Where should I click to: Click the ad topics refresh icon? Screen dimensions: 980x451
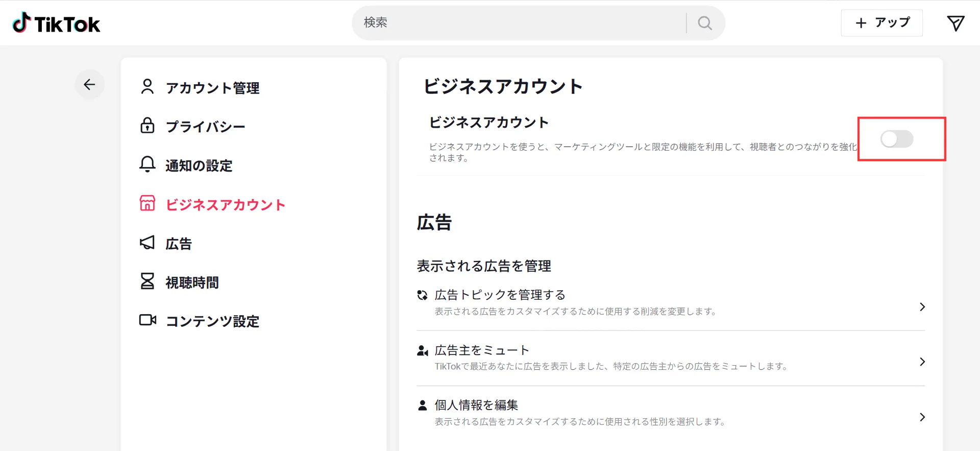click(422, 295)
